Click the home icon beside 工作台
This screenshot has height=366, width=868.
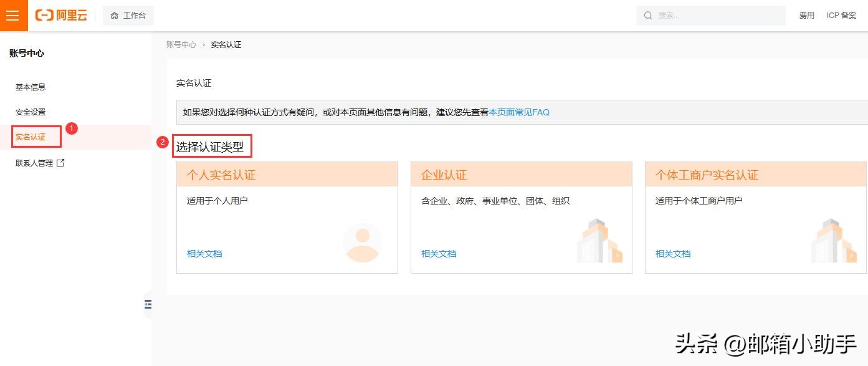click(113, 15)
